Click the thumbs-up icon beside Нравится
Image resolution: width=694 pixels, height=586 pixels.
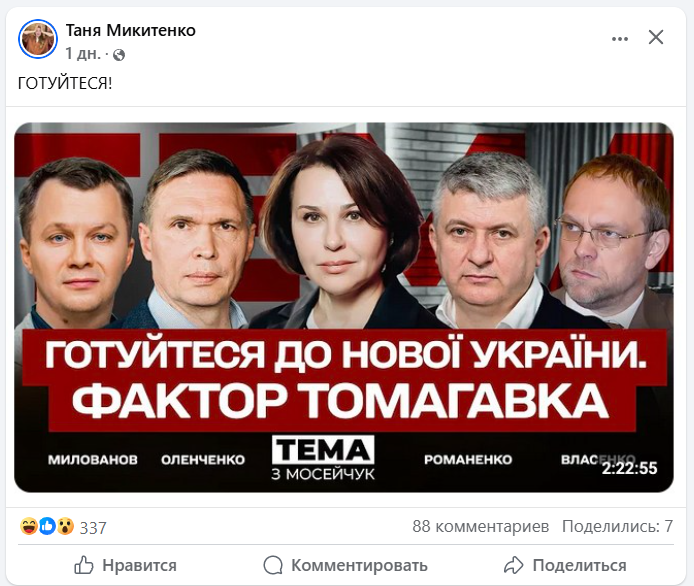click(x=84, y=565)
